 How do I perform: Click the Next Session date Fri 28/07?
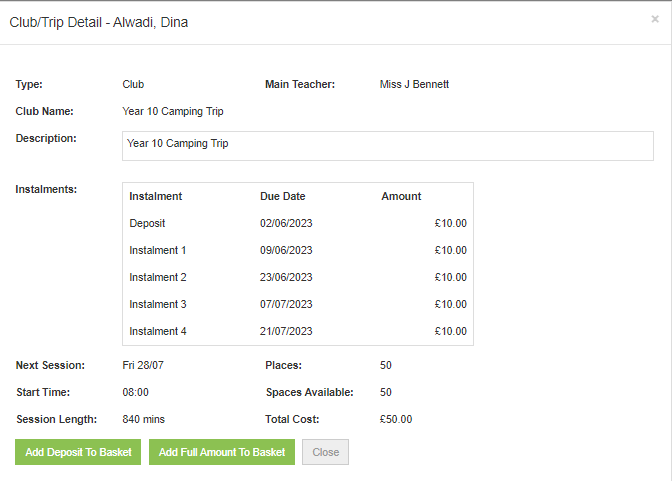143,365
